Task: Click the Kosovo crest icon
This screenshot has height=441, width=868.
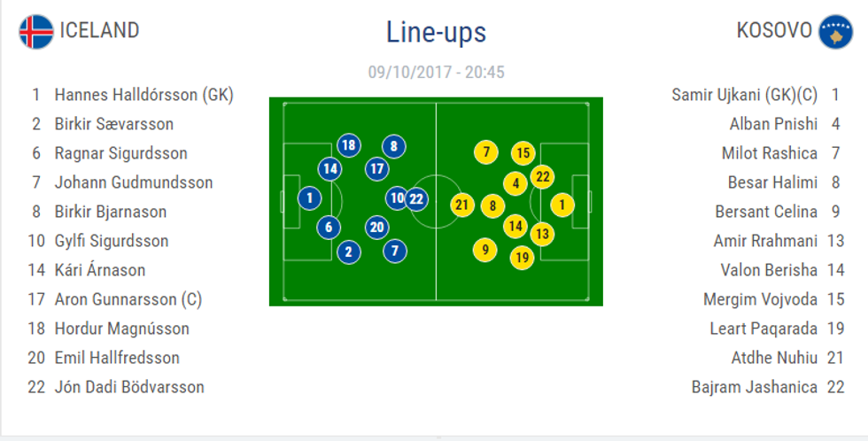Action: (834, 31)
